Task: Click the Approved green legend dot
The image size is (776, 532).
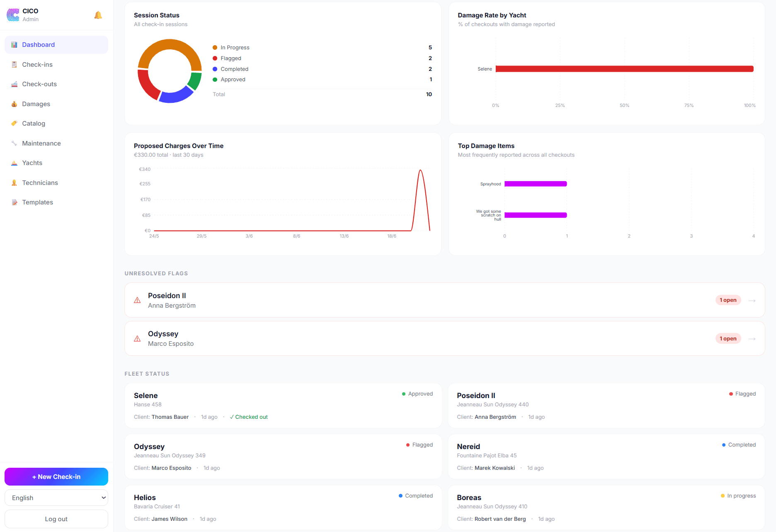Action: click(215, 80)
